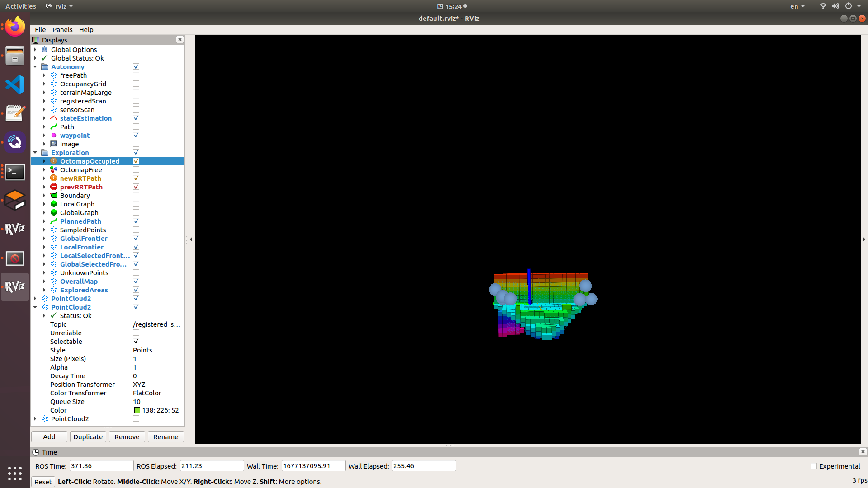Enable the OctomapFree display checkbox

pyautogui.click(x=136, y=170)
